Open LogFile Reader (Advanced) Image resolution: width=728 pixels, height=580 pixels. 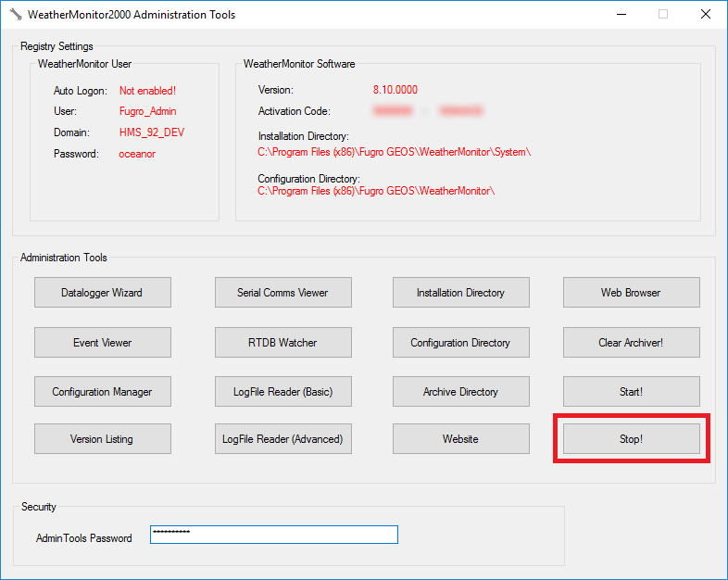283,439
